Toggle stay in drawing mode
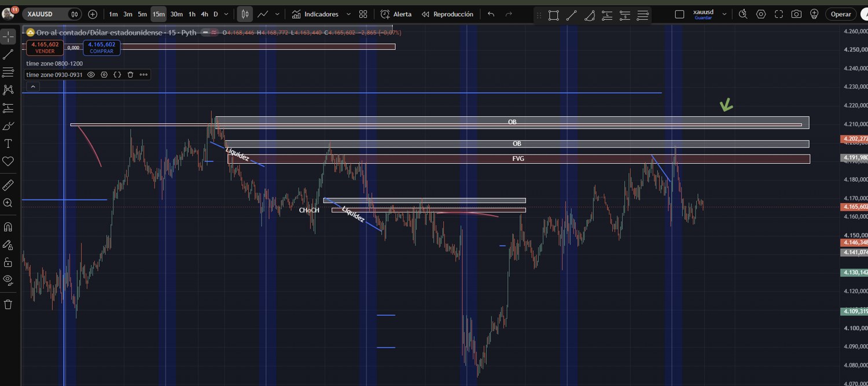 coord(8,245)
